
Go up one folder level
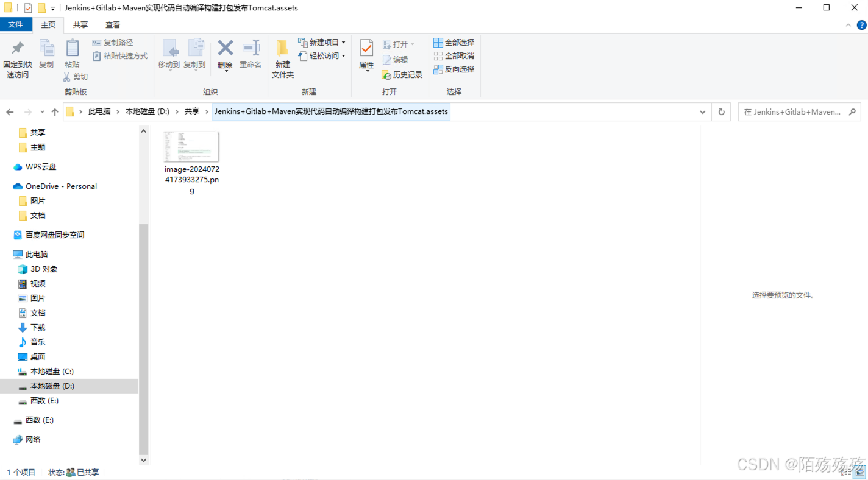(55, 112)
